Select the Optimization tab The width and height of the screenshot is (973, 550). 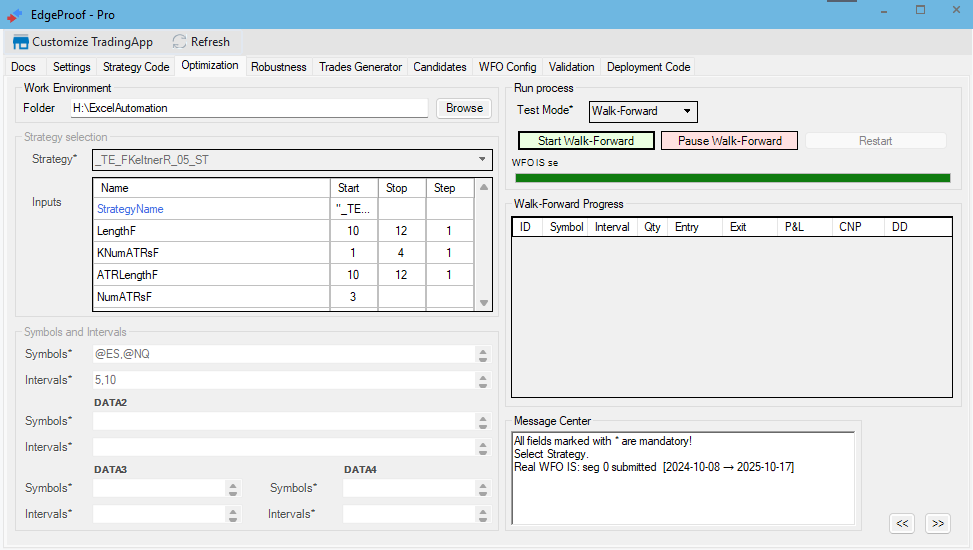coord(210,65)
